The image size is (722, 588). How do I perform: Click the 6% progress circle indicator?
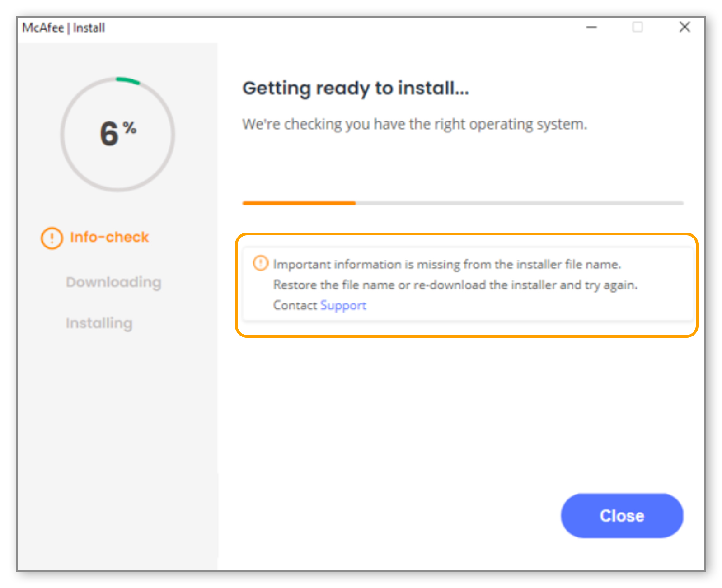pyautogui.click(x=117, y=132)
